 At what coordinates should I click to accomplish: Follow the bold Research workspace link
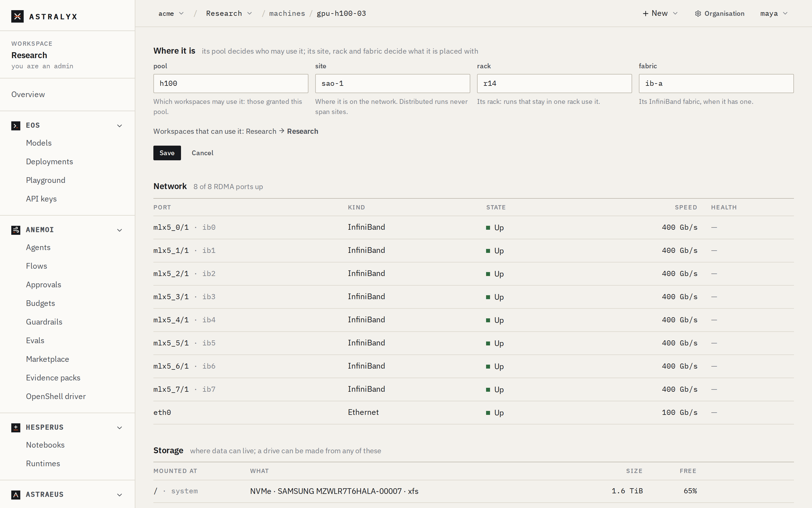303,131
